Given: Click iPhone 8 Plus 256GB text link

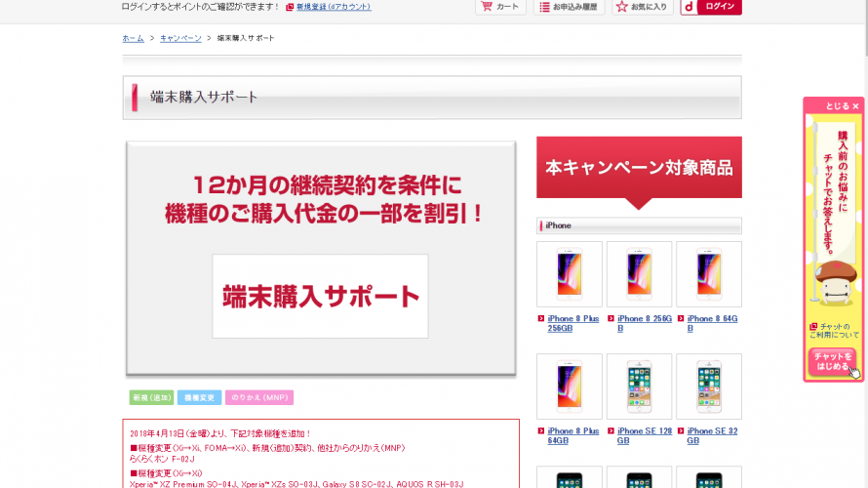Looking at the screenshot, I should pos(572,323).
